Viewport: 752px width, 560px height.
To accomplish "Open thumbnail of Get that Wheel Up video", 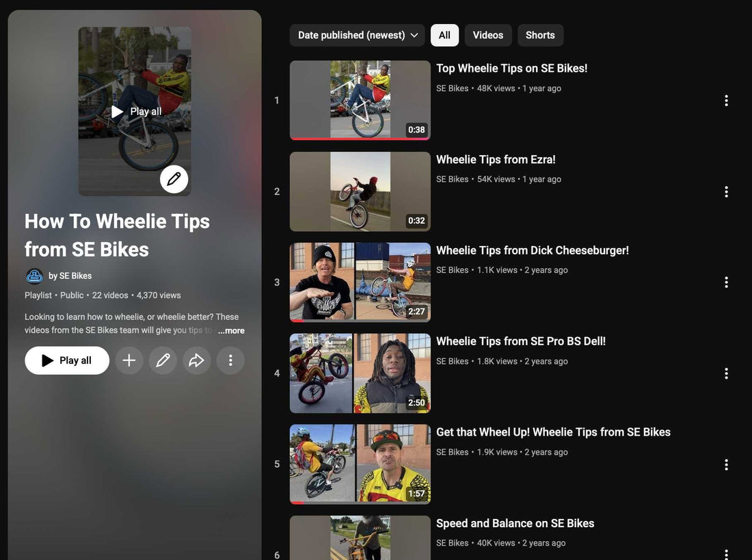I will click(360, 464).
